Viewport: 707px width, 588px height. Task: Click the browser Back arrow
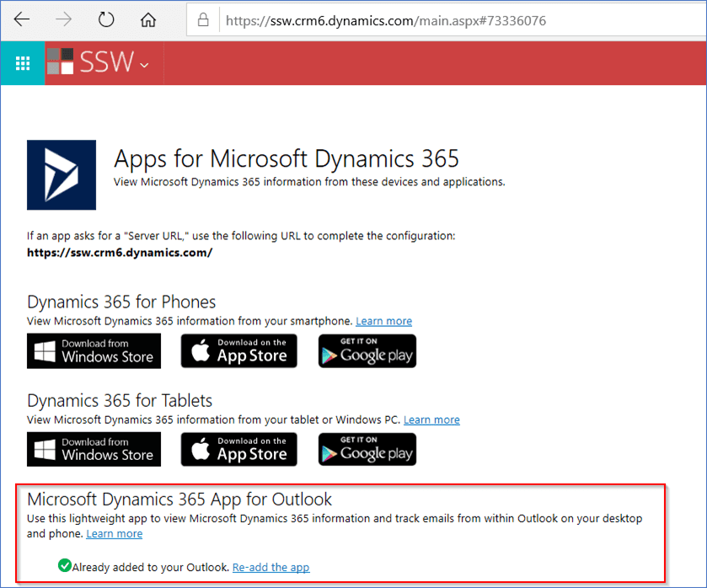coord(22,19)
